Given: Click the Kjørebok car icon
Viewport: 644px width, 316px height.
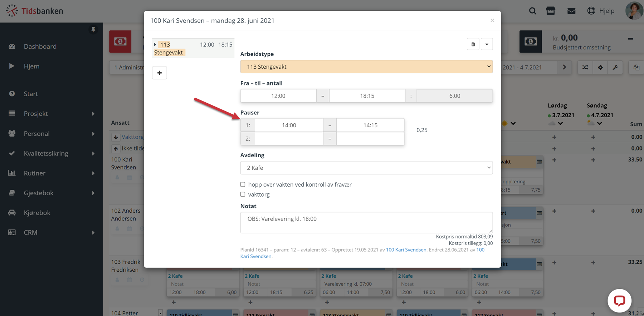Looking at the screenshot, I should point(12,213).
